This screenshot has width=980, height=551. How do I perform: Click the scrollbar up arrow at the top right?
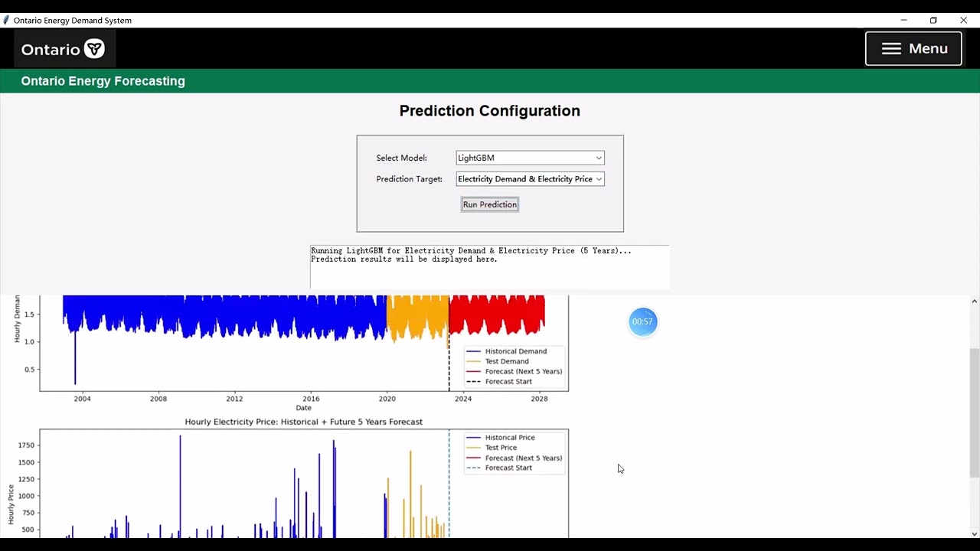974,301
